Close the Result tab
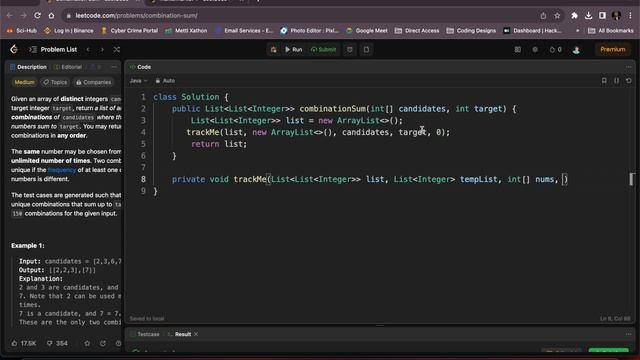Image resolution: width=640 pixels, height=360 pixels. click(x=196, y=334)
